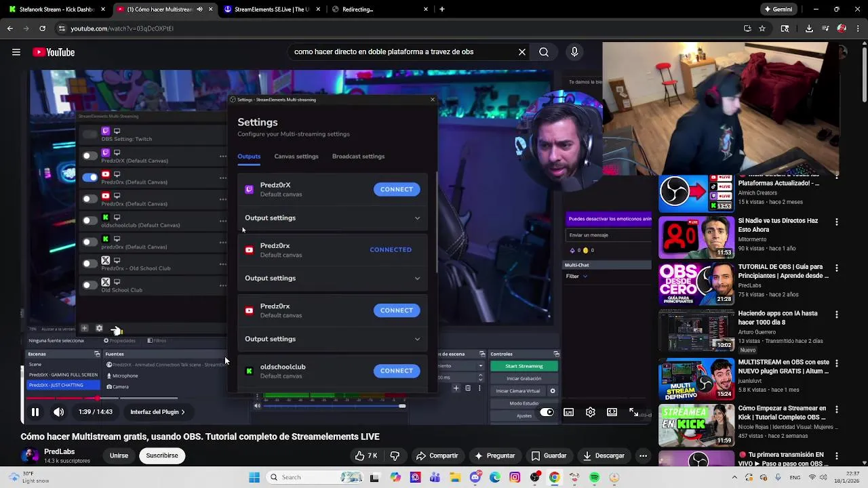Open the Gemini button in Chrome
This screenshot has height=488, width=868.
coord(778,9)
